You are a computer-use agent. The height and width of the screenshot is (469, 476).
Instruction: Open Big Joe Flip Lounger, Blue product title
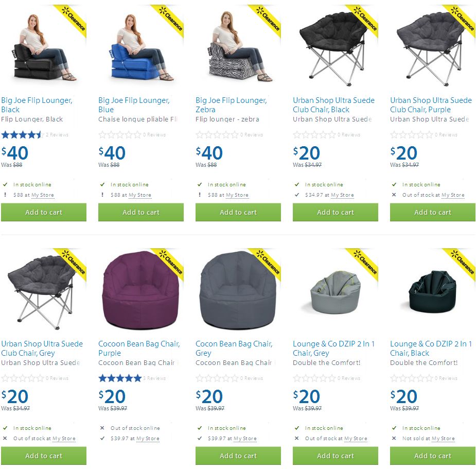click(x=134, y=105)
